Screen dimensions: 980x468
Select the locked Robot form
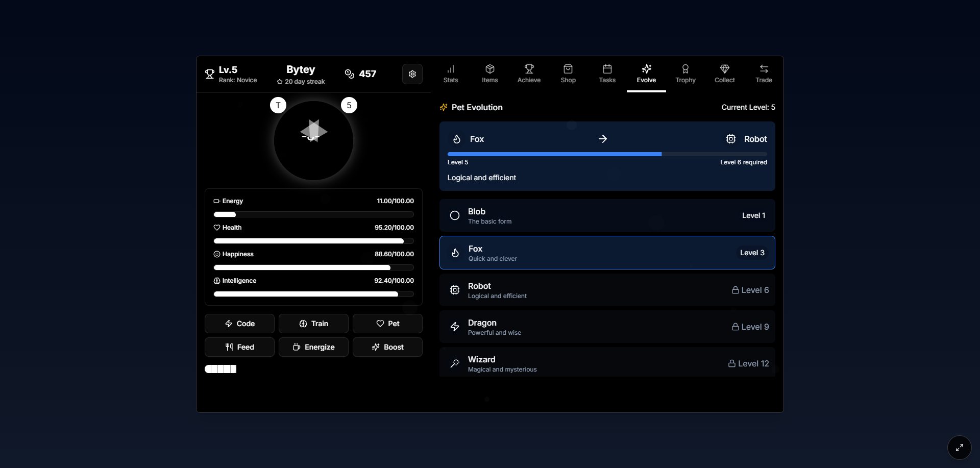pos(606,290)
